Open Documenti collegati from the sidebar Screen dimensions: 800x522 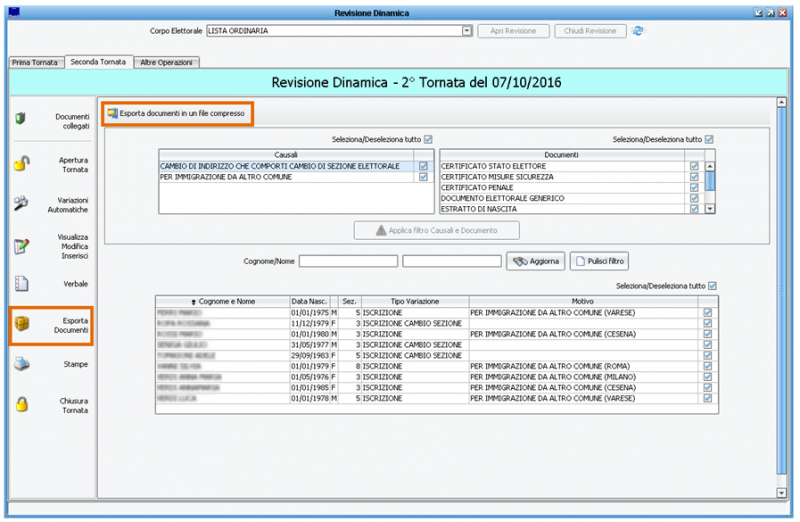(20, 121)
